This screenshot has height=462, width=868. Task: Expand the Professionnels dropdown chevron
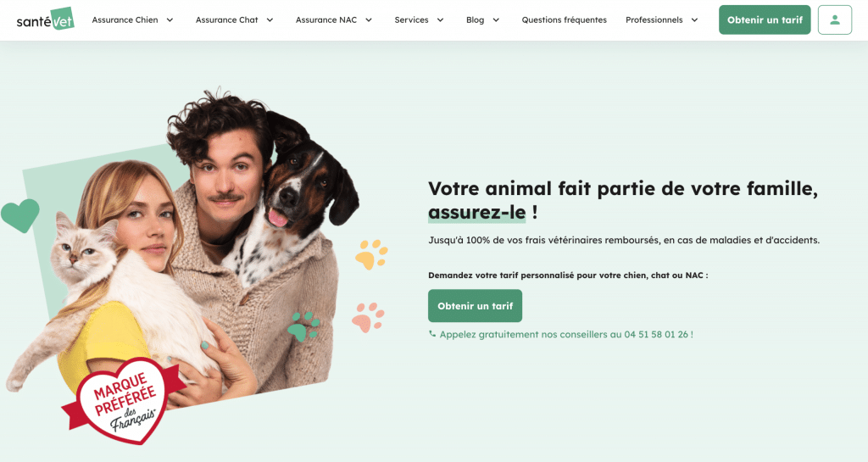(x=695, y=19)
